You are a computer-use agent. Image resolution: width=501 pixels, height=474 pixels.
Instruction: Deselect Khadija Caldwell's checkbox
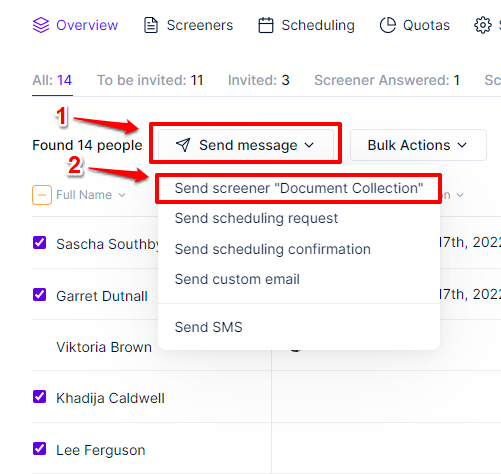pyautogui.click(x=39, y=397)
